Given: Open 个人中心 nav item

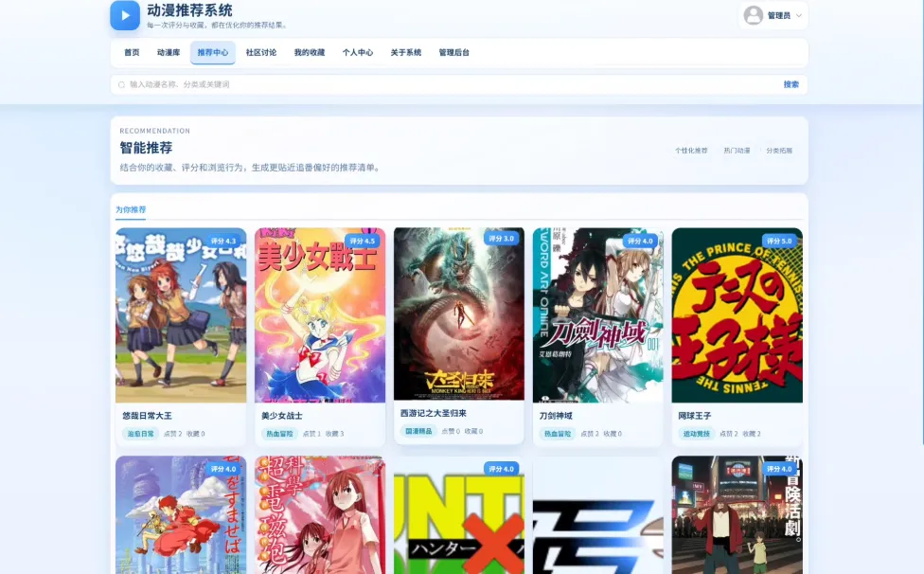Looking at the screenshot, I should (x=358, y=52).
